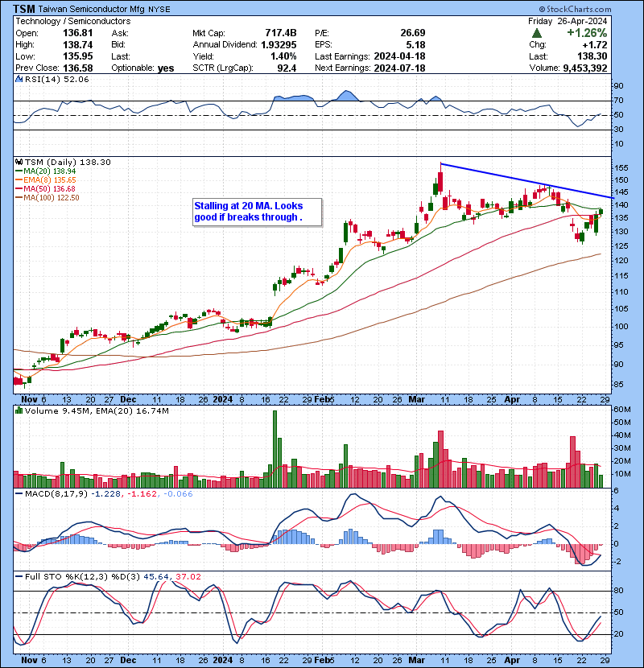
Task: Click the Mar label on the price chart's date axis
Action: click(x=416, y=400)
